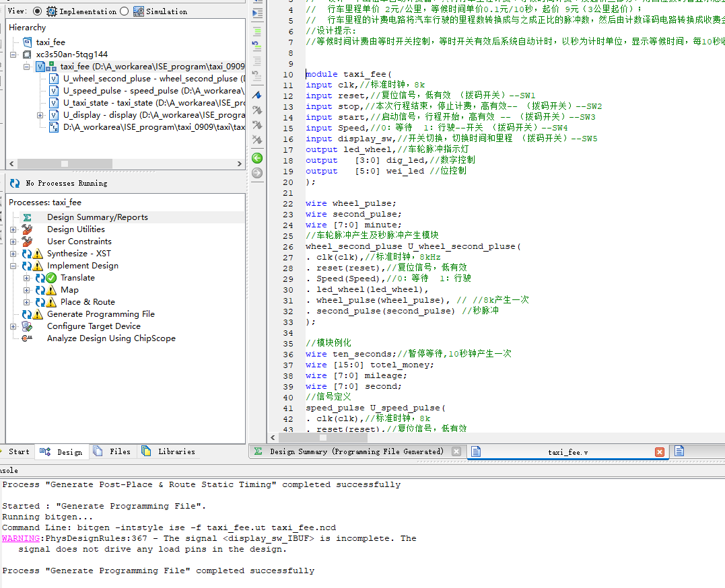The width and height of the screenshot is (725, 588).
Task: Select Generate Programming File process
Action: 100,314
